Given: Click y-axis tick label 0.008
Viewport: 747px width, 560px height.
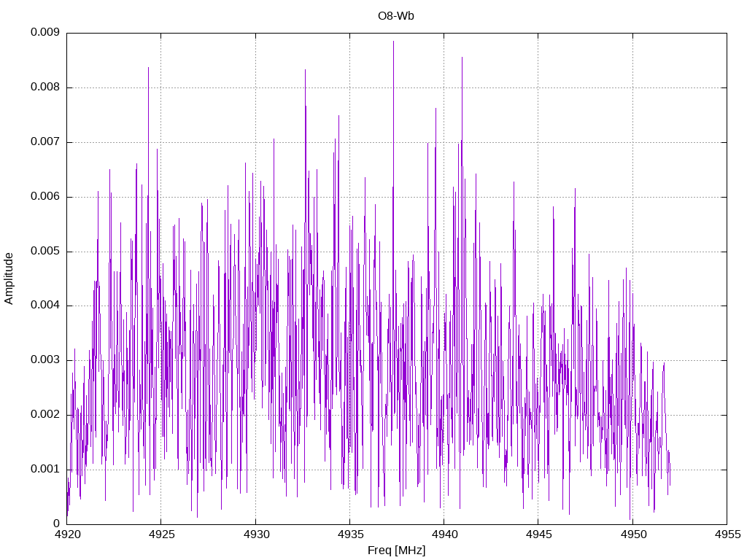Looking at the screenshot, I should (x=45, y=87).
